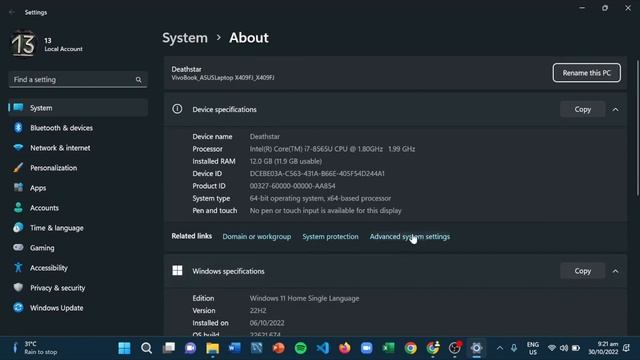Open the Wi-Fi network tray icon
This screenshot has width=640, height=360.
(552, 348)
